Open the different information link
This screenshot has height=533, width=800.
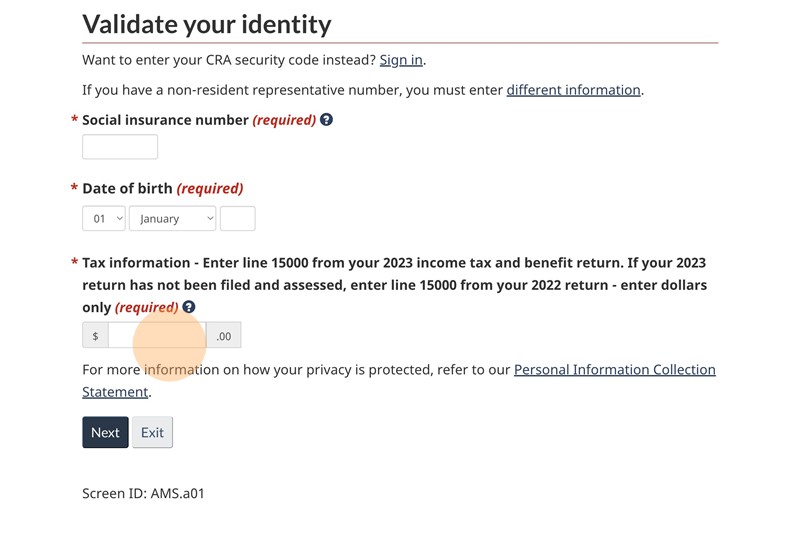(573, 90)
